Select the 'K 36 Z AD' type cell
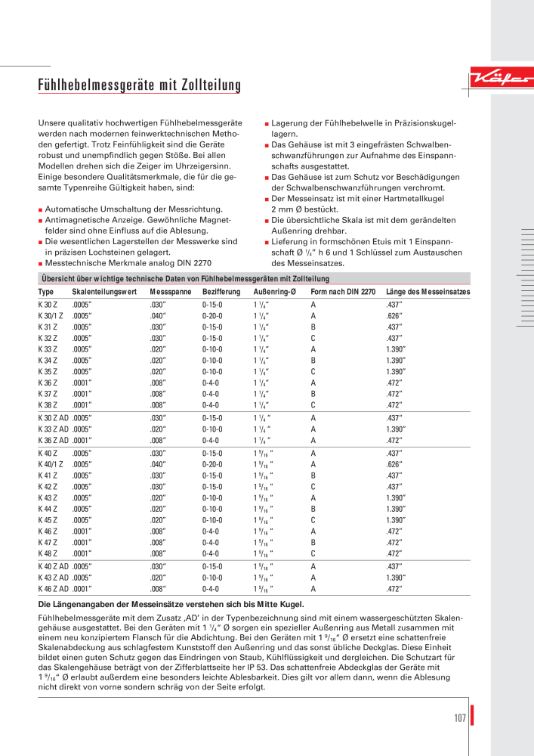This screenshot has width=534, height=756. [54, 440]
